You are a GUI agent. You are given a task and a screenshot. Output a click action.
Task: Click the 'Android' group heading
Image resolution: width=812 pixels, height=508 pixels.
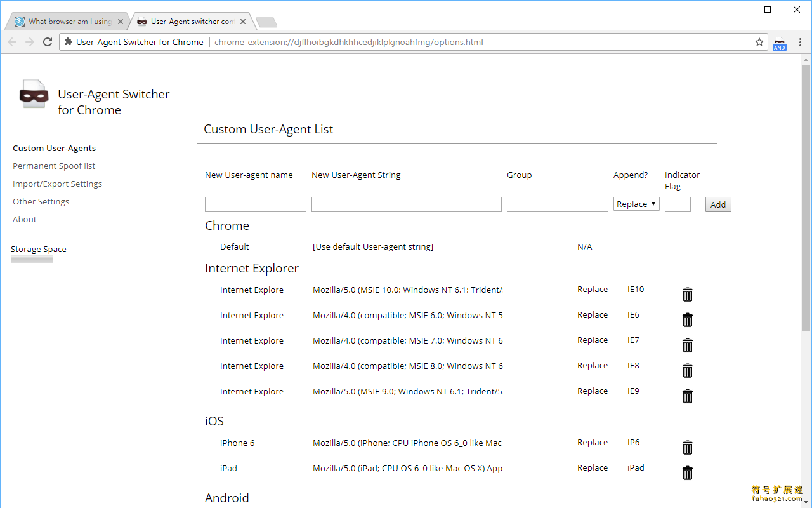pyautogui.click(x=227, y=498)
